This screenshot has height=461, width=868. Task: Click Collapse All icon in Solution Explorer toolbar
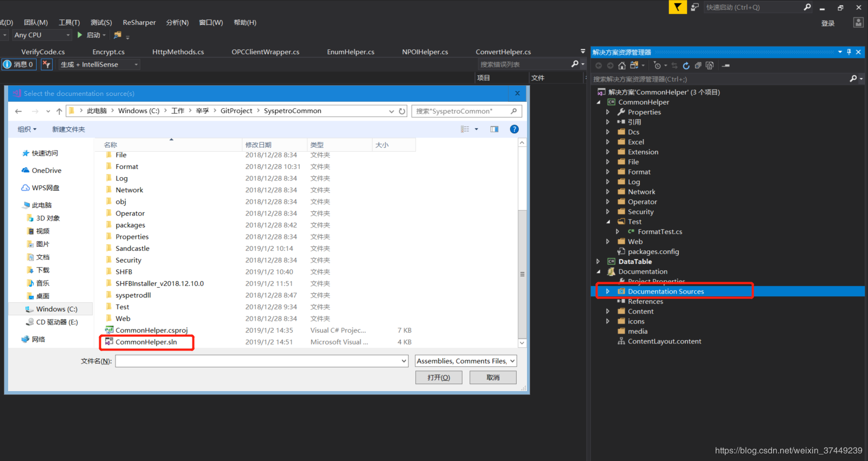pyautogui.click(x=698, y=66)
